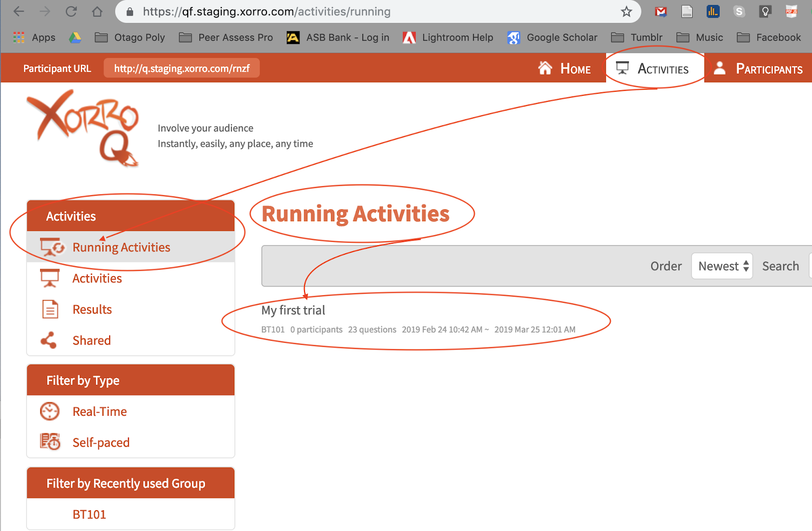Click the participant URL q.staging.xorro.com/rnzf
Viewport: 812px width, 531px height.
(x=182, y=68)
